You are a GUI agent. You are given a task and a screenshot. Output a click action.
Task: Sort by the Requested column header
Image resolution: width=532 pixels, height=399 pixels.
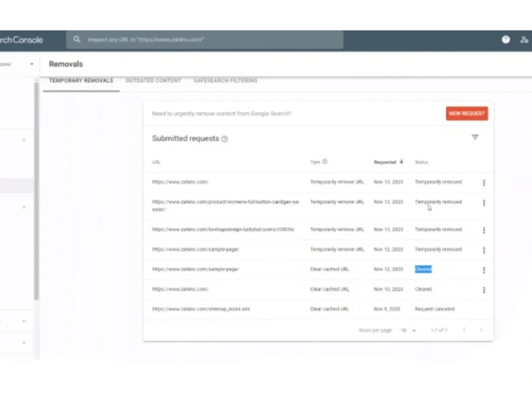(385, 162)
